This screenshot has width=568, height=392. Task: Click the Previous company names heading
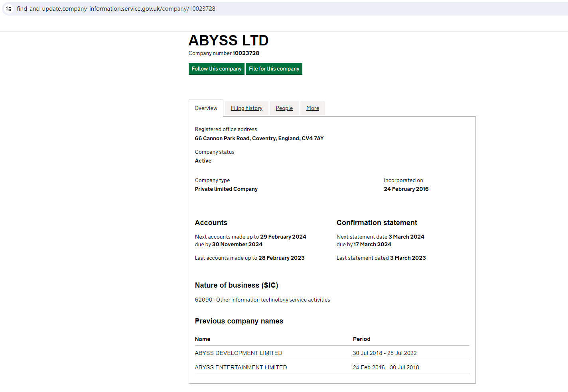pos(239,321)
